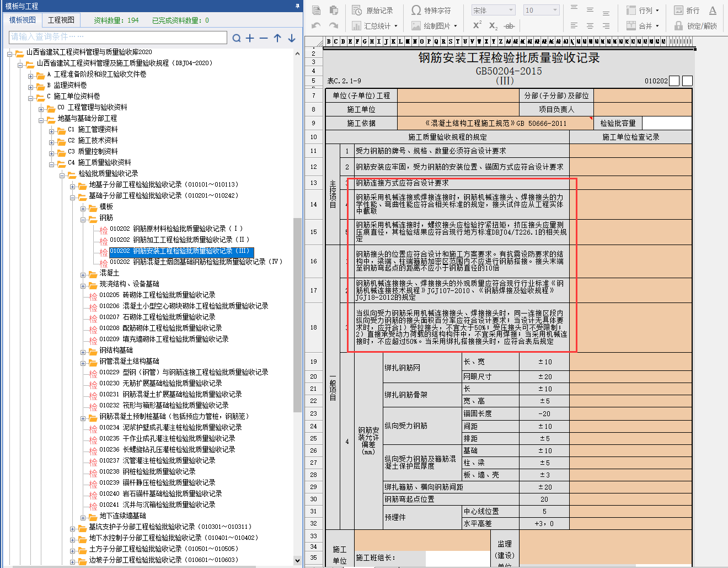Viewport: 728px width, 568px height.
Task: Open the 合并 merge cells dropdown
Action: coord(643,26)
